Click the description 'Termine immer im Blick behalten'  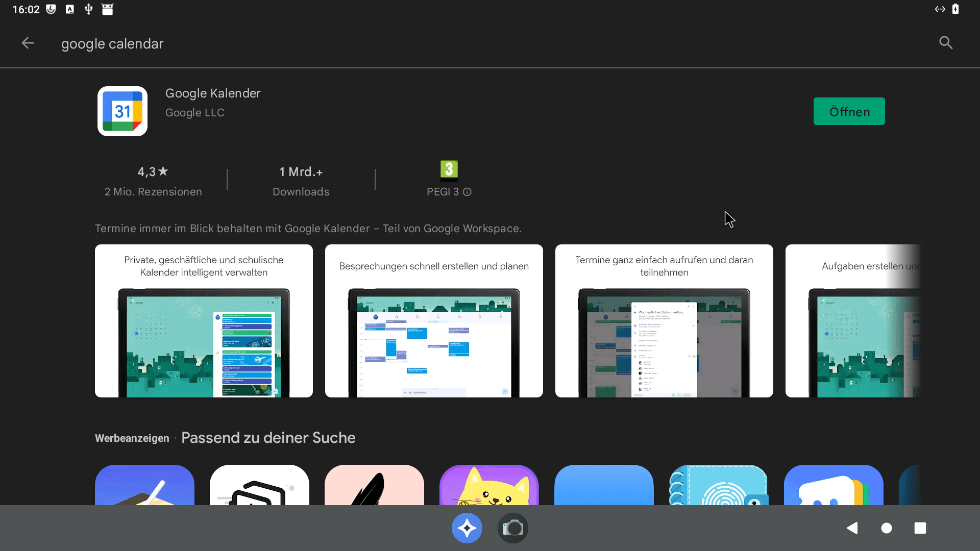(308, 229)
